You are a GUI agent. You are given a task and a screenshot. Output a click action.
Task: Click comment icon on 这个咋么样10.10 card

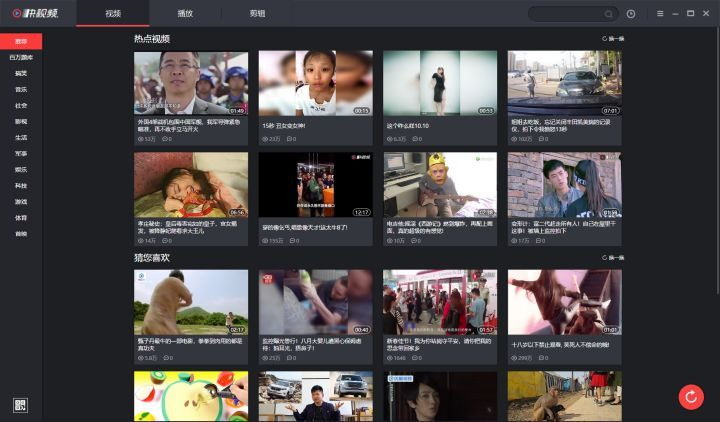[x=416, y=139]
